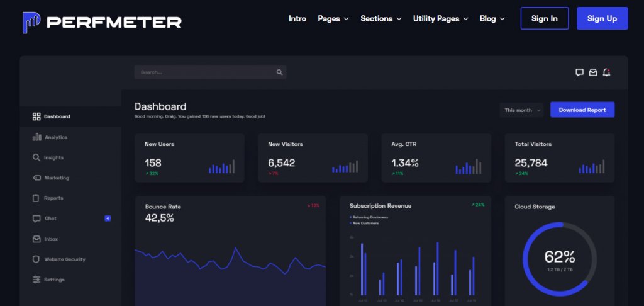This screenshot has height=306, width=644.
Task: Select the Website Security shield icon
Action: click(x=36, y=259)
